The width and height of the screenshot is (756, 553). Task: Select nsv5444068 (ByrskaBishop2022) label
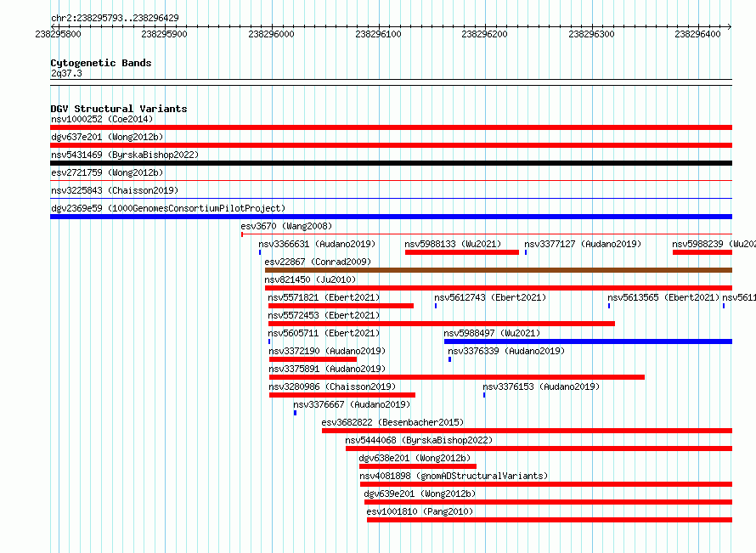click(x=419, y=440)
